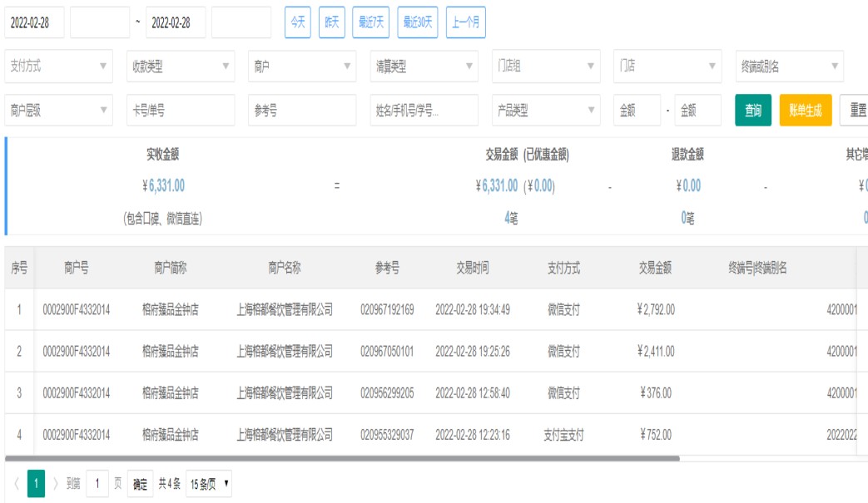Expand the 收款类型 dropdown
Viewport: 868px width, 503px height.
(180, 67)
